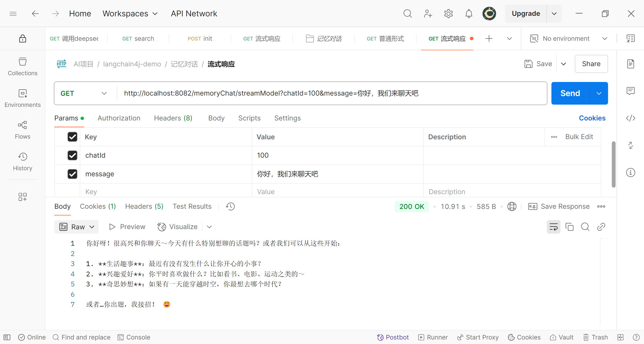Open the invite collaborators icon
Image resolution: width=644 pixels, height=344 pixels.
tap(428, 14)
